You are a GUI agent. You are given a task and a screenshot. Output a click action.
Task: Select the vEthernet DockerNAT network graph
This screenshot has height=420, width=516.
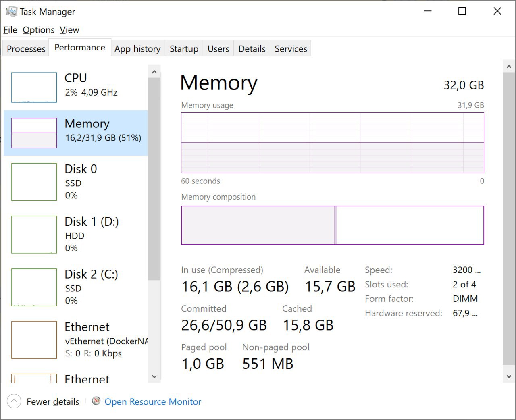[34, 340]
